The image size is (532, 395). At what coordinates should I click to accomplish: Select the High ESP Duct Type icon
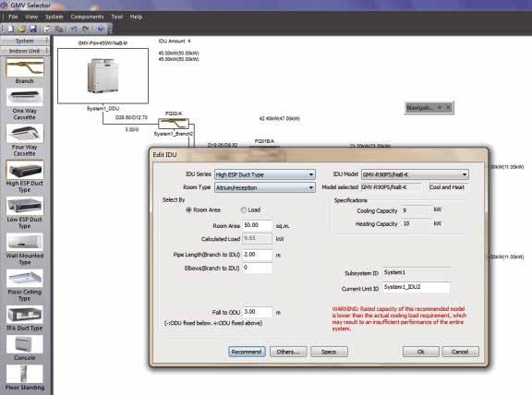(25, 170)
